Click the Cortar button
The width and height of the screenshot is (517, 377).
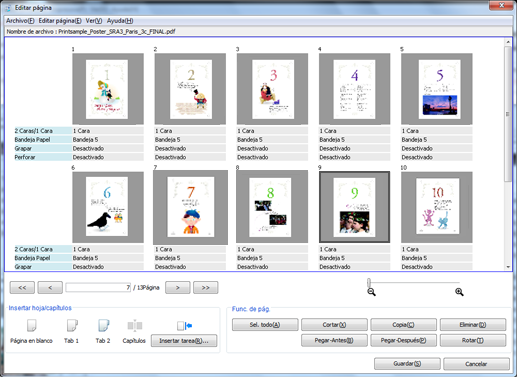click(x=334, y=325)
